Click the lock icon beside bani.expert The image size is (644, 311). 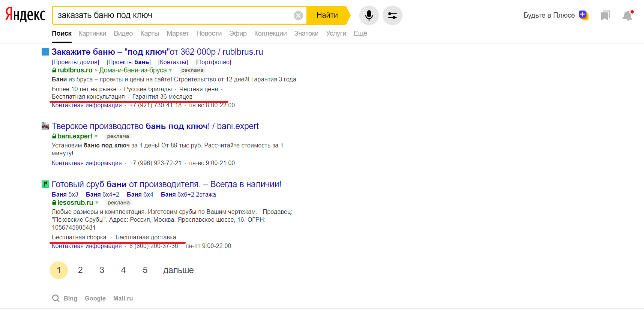point(54,136)
